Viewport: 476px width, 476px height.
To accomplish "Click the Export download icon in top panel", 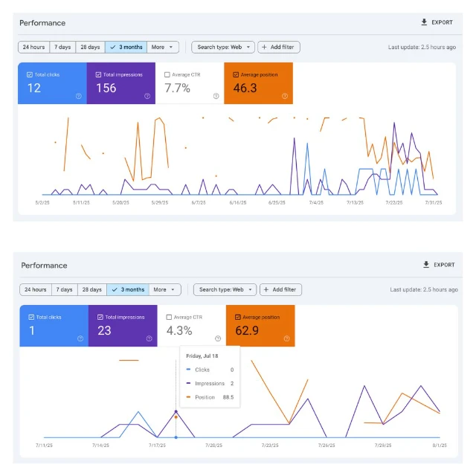I will [424, 22].
